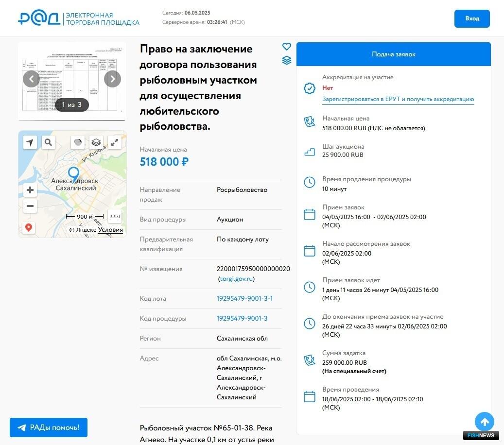Image resolution: width=504 pixels, height=445 pixels.
Task: Open the map search magnifier
Action: (x=48, y=142)
